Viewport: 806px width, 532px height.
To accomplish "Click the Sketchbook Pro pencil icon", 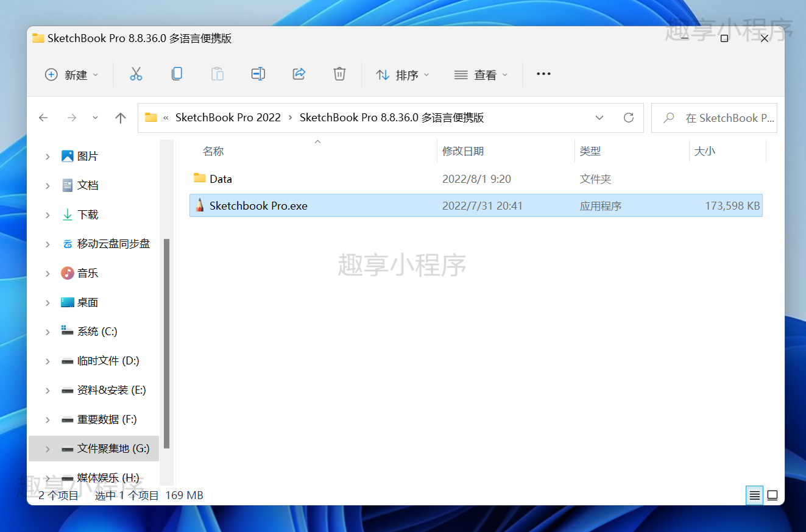I will tap(200, 205).
